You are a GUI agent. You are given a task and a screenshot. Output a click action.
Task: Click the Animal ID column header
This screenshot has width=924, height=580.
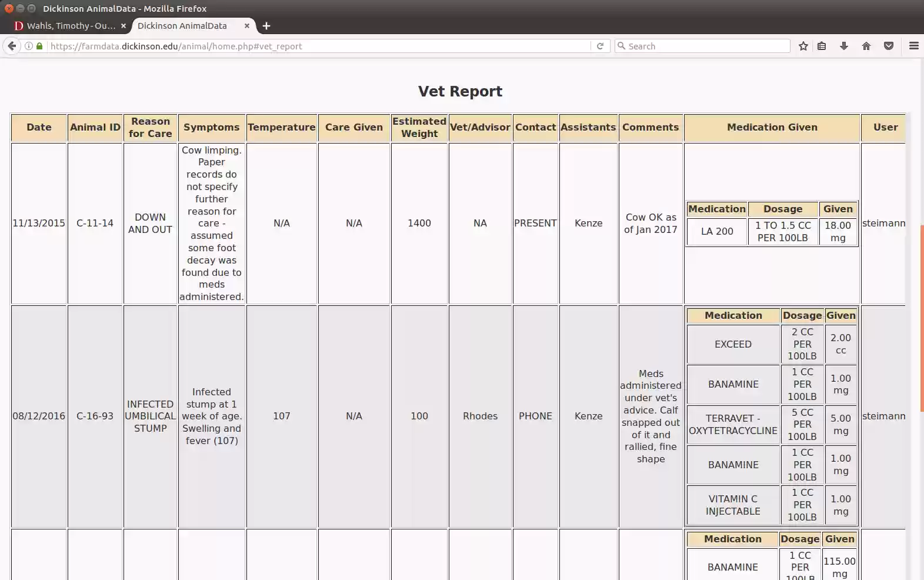click(x=95, y=128)
